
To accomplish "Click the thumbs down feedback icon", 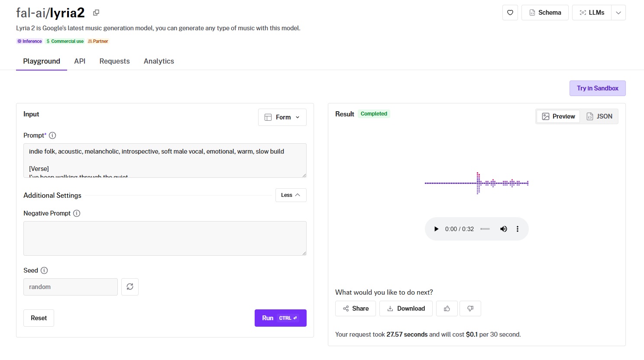I will [x=470, y=309].
